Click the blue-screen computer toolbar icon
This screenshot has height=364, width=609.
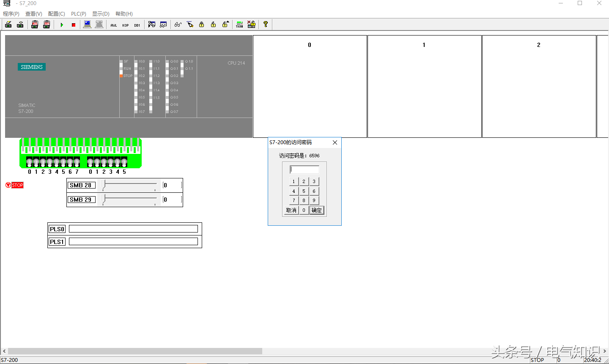pyautogui.click(x=87, y=25)
